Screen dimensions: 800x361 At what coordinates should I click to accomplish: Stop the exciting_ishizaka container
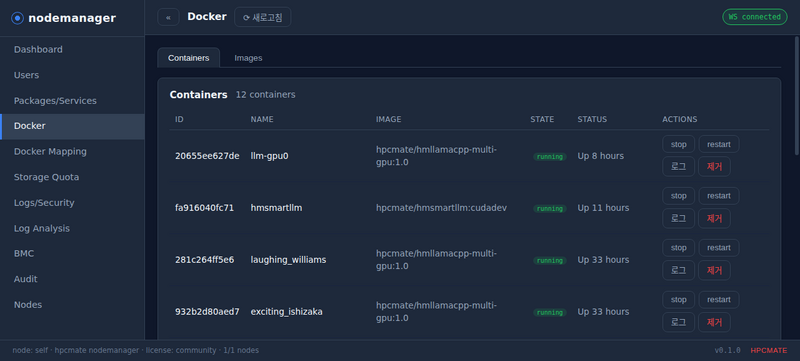pyautogui.click(x=679, y=300)
